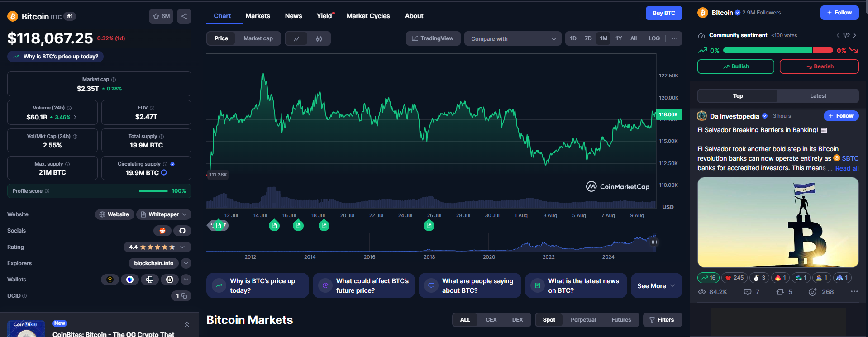Open the grid-shaped wallet icon
Screen dimensions: 868x337
150,280
